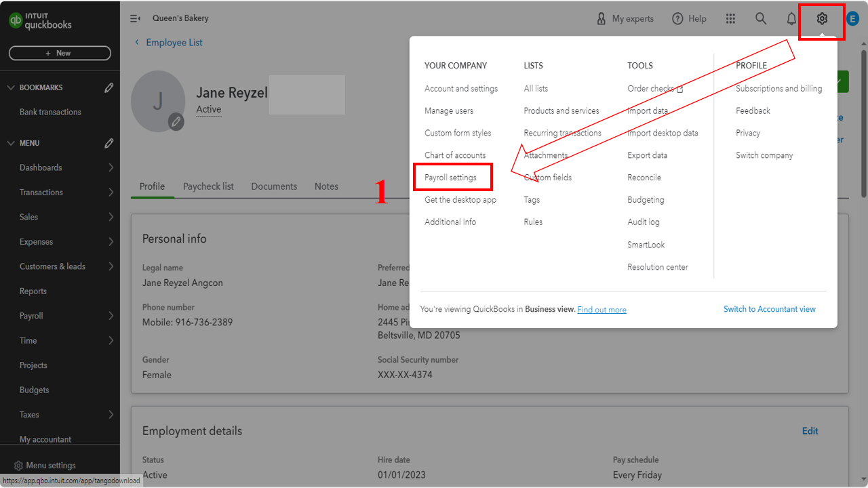The image size is (868, 488).
Task: Open the Settings gear icon
Action: click(822, 19)
